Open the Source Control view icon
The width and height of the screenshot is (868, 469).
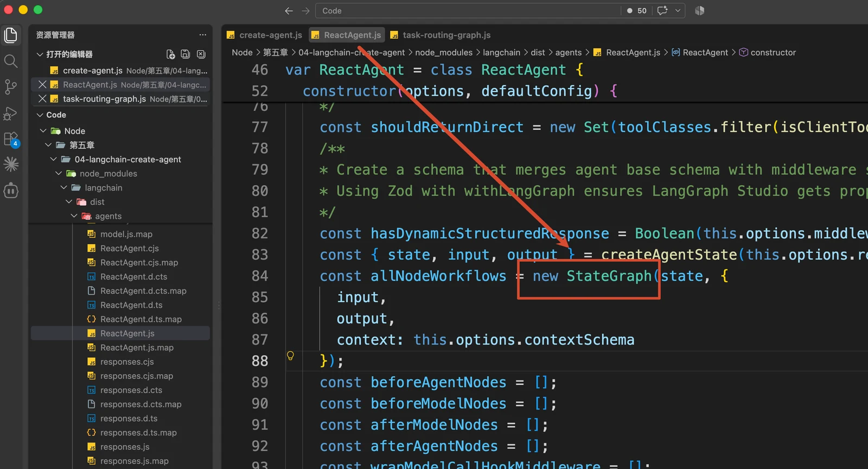coord(11,87)
